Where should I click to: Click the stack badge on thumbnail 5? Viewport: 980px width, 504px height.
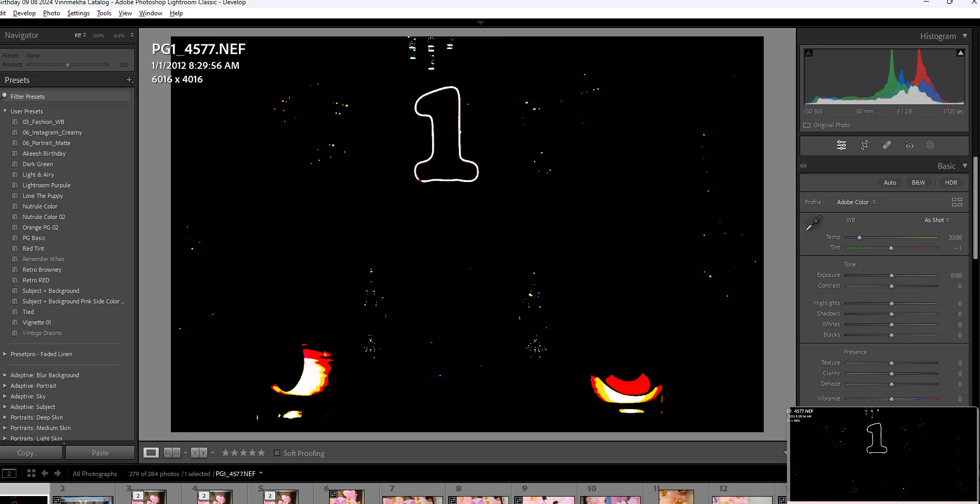point(270,496)
